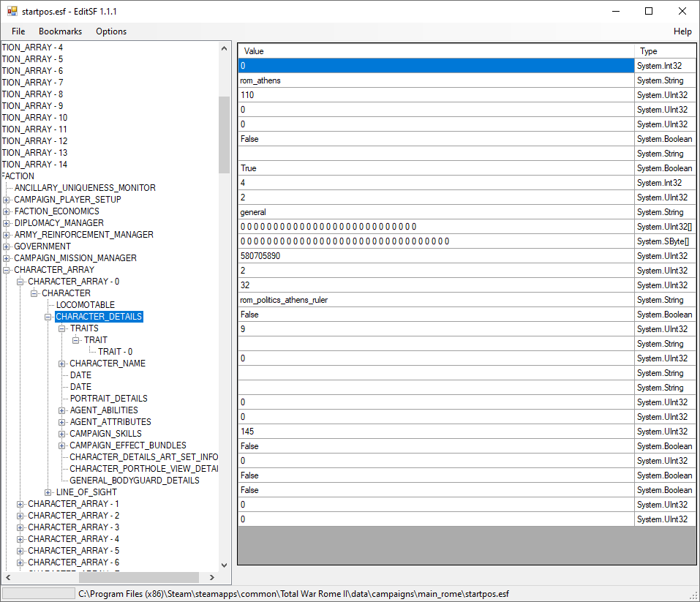Select the highlighted first row value 0
Image resolution: width=700 pixels, height=602 pixels.
(x=436, y=66)
